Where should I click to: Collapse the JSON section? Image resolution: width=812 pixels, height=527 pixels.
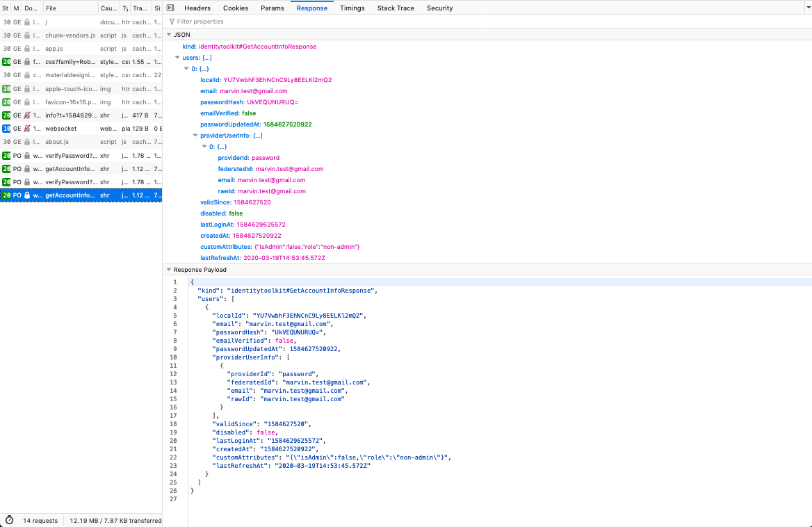coord(168,35)
